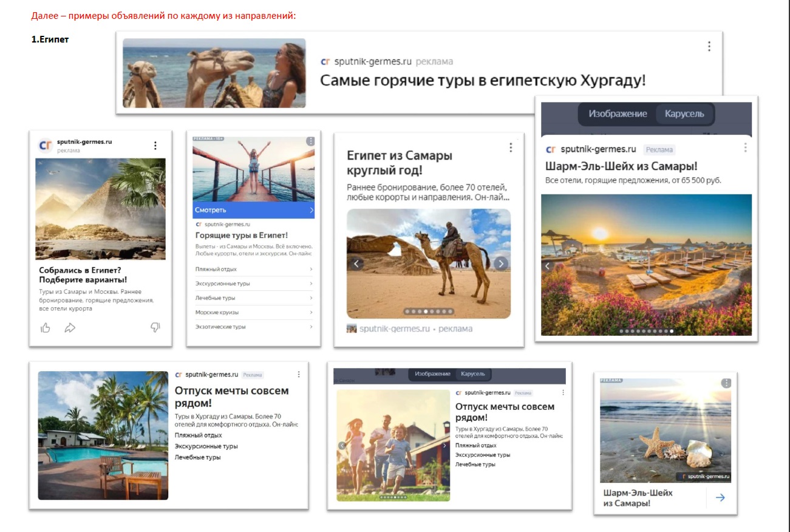Click the carousel dots on the camel rider image
Screen dimensions: 790x532
pos(429,312)
